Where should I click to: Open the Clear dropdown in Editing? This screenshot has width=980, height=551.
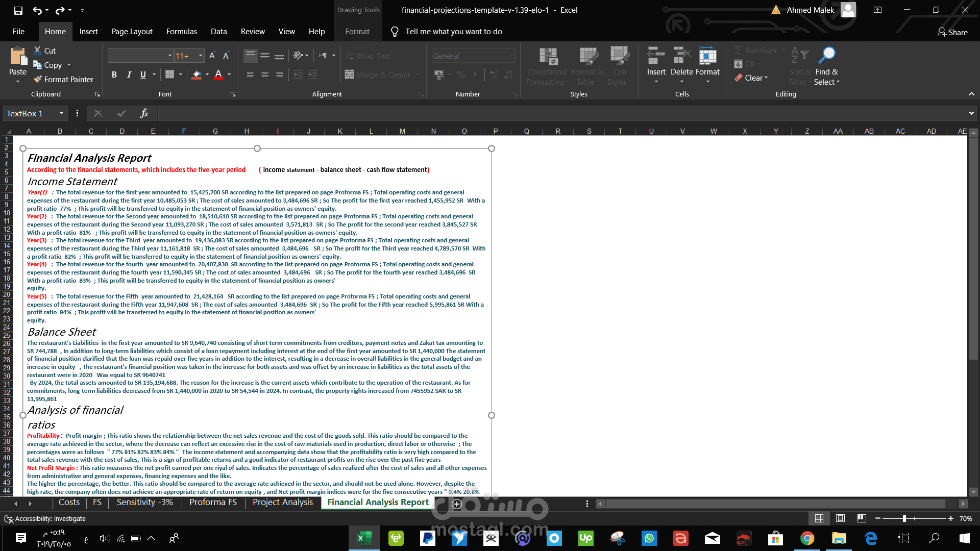pos(756,78)
